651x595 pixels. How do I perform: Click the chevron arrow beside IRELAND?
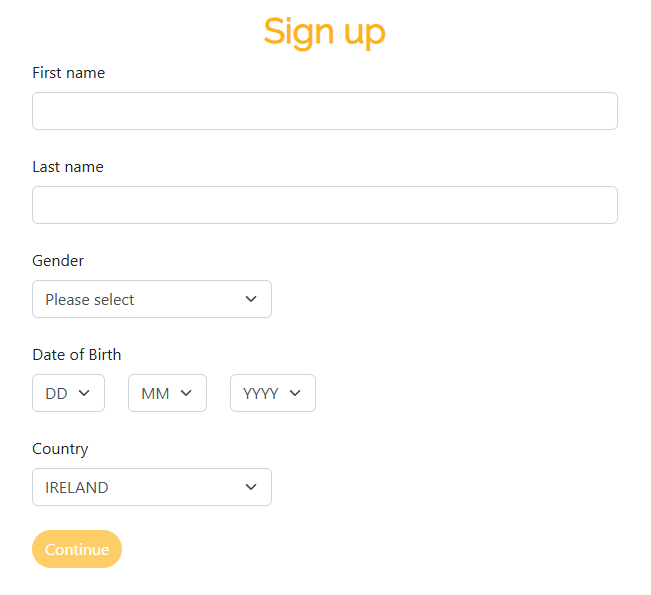pos(251,487)
